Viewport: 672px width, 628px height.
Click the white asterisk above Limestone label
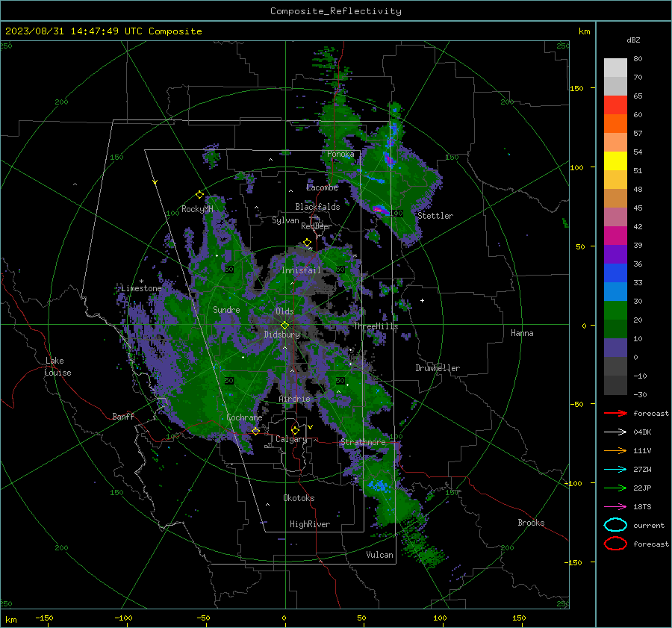click(141, 282)
